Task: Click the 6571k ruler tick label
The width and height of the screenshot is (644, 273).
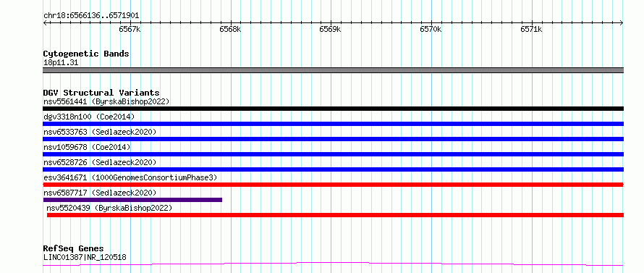Action: tap(531, 29)
